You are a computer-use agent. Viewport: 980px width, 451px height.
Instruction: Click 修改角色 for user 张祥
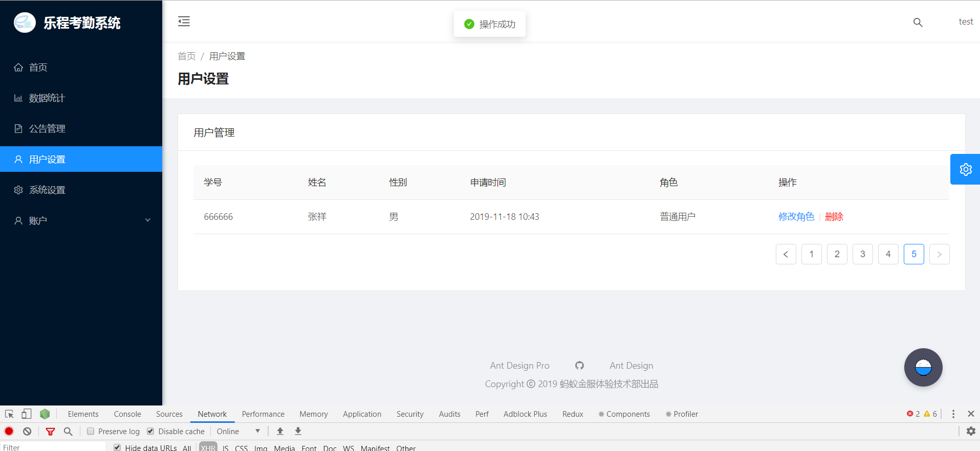click(x=796, y=217)
